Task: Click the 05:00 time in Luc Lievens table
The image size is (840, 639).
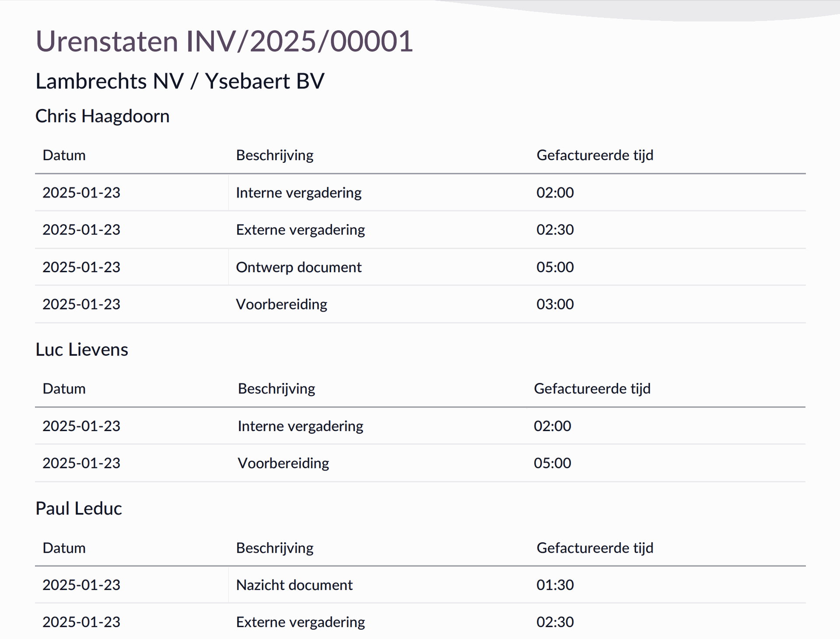Action: [x=552, y=463]
